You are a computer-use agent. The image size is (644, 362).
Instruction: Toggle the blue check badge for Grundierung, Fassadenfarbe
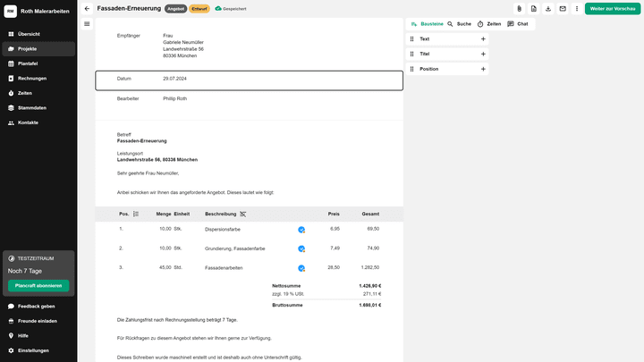(301, 248)
